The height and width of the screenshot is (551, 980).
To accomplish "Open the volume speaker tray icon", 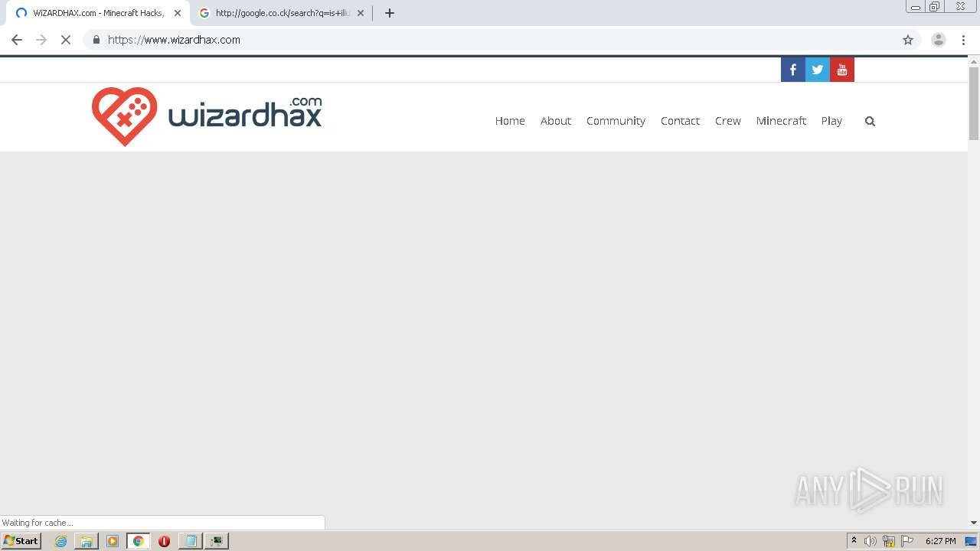I will point(871,541).
